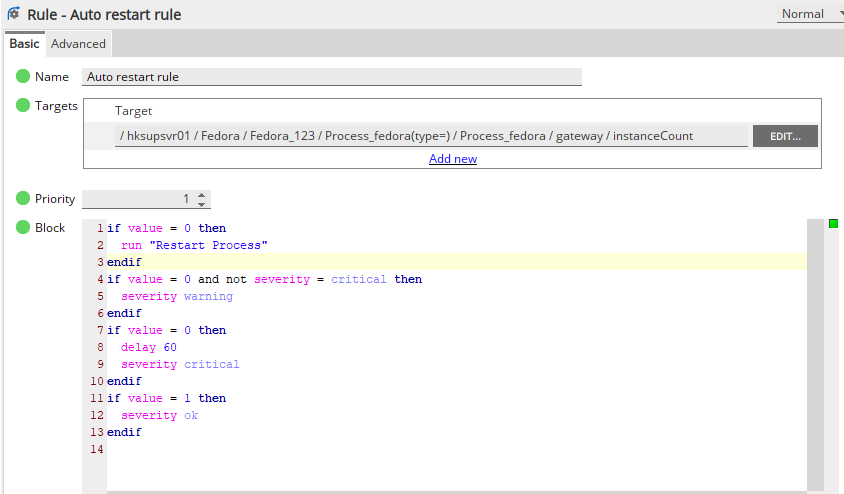Click the Priority value field
The width and height of the screenshot is (844, 494).
(x=139, y=199)
